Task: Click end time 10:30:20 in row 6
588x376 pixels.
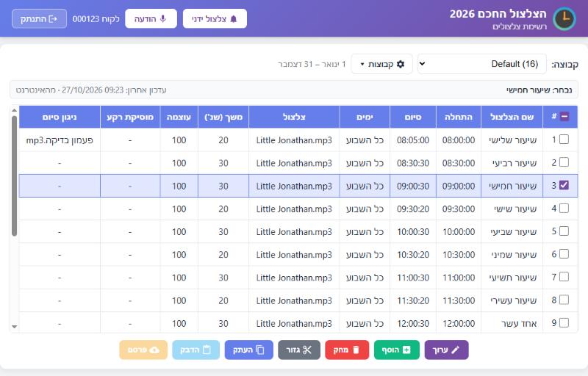Action: click(x=413, y=255)
